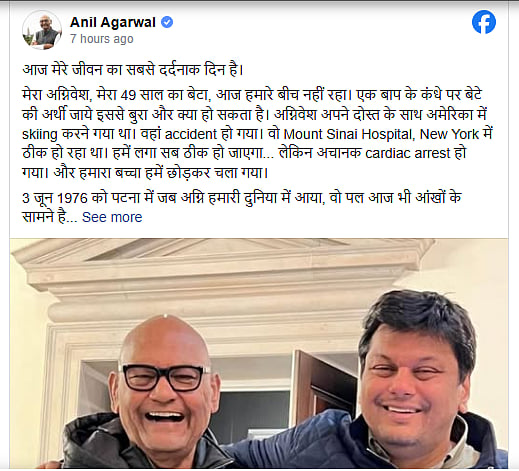Click the word "skiing" in post
519x471 pixels.
[40, 135]
